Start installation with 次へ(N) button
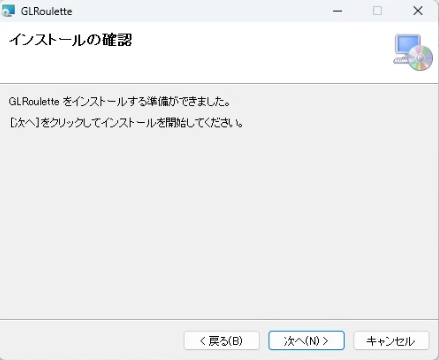439x360 pixels. [x=306, y=341]
